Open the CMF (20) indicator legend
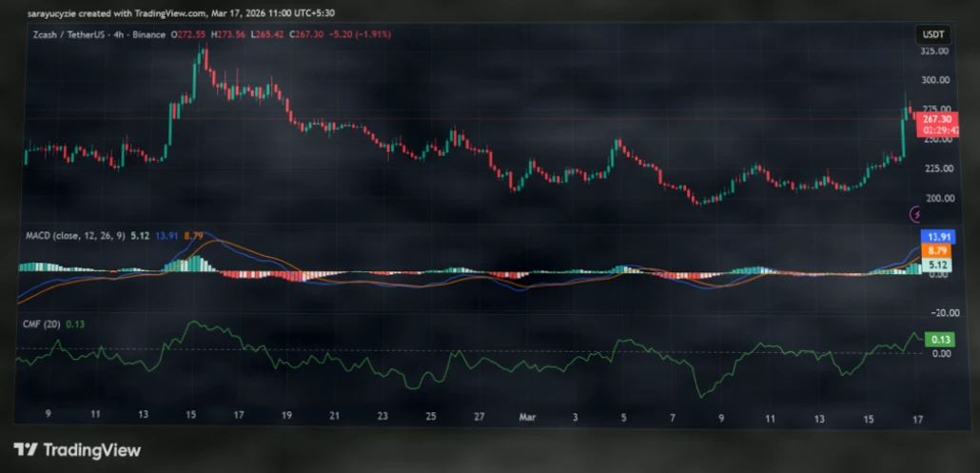 coord(43,323)
